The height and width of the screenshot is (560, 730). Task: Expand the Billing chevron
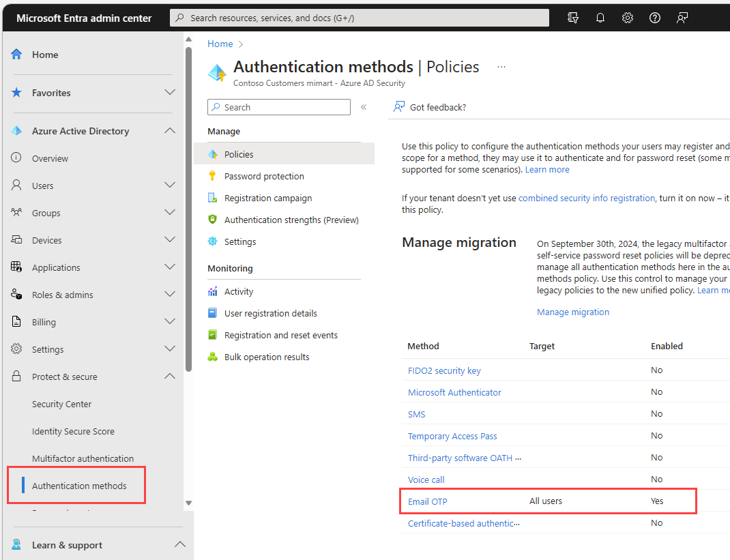pyautogui.click(x=170, y=321)
